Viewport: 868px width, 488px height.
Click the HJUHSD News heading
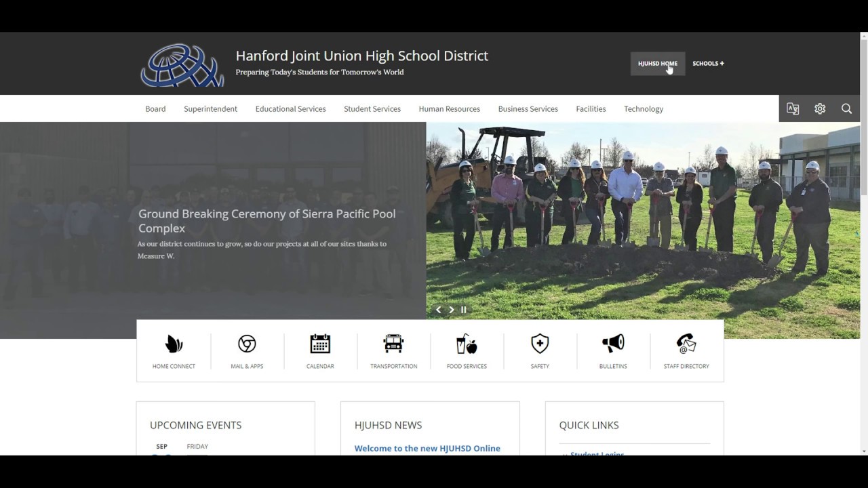(x=389, y=425)
